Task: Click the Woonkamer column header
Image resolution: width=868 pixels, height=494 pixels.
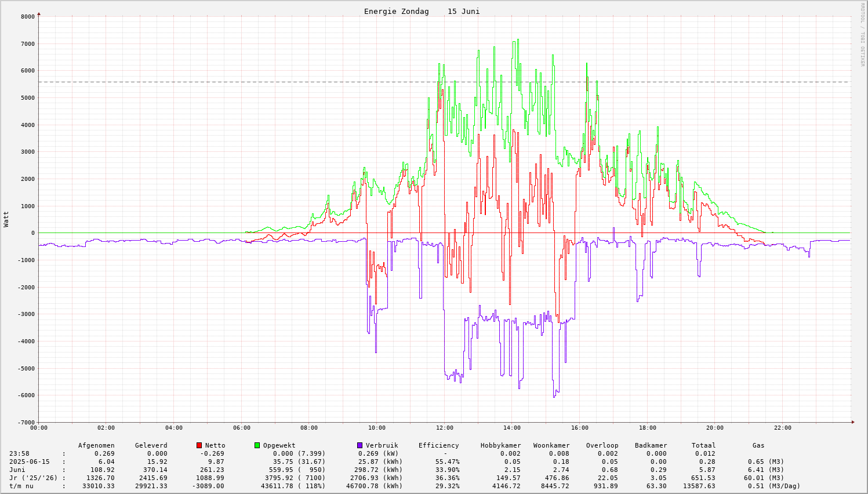Action: tap(551, 445)
